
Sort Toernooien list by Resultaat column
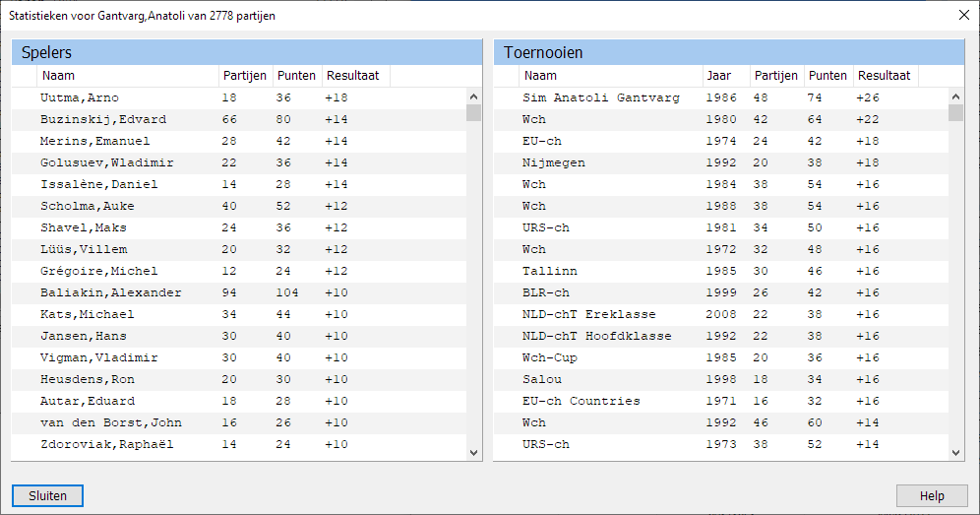point(886,76)
